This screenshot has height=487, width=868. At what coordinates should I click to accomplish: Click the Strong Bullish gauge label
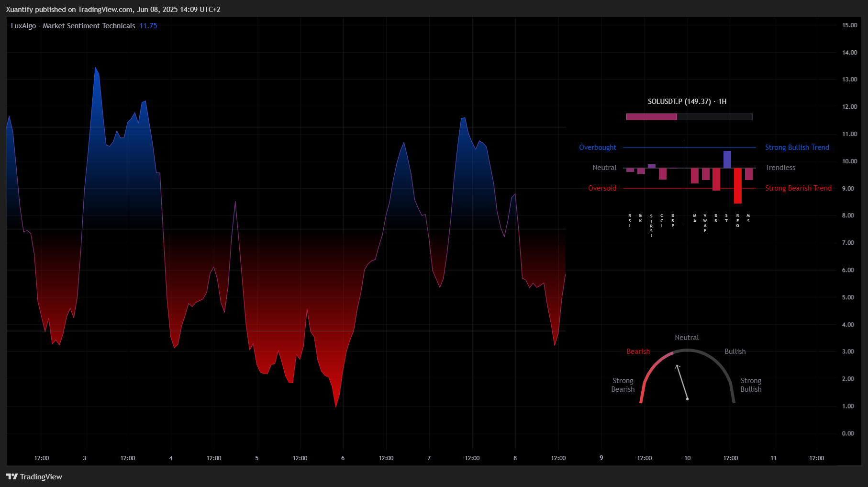click(751, 385)
